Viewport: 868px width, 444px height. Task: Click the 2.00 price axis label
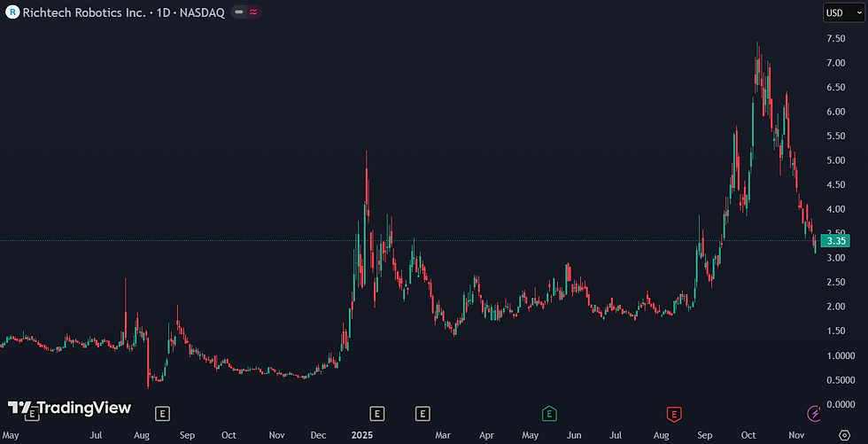[836, 307]
